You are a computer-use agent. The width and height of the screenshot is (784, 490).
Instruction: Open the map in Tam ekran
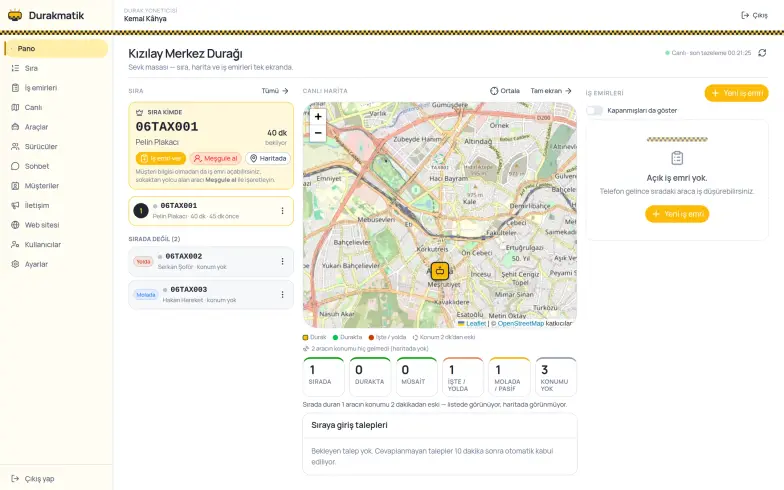(551, 90)
